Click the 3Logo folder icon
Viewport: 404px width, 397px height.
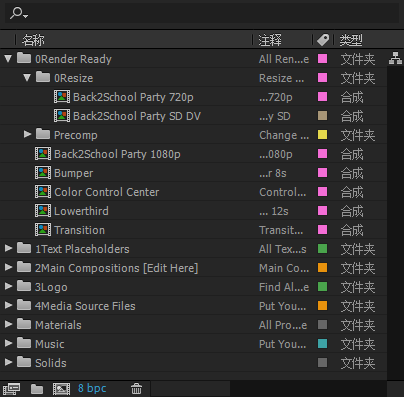24,286
